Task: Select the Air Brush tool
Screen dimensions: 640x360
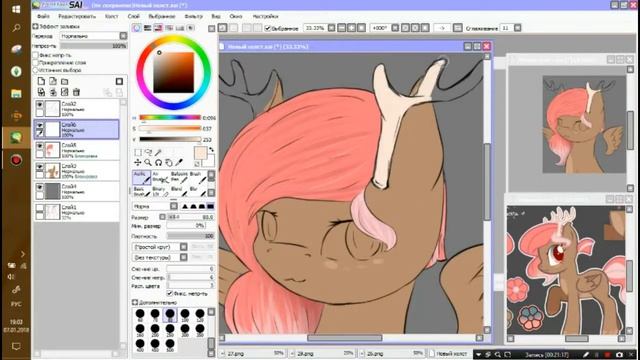Action: 160,177
